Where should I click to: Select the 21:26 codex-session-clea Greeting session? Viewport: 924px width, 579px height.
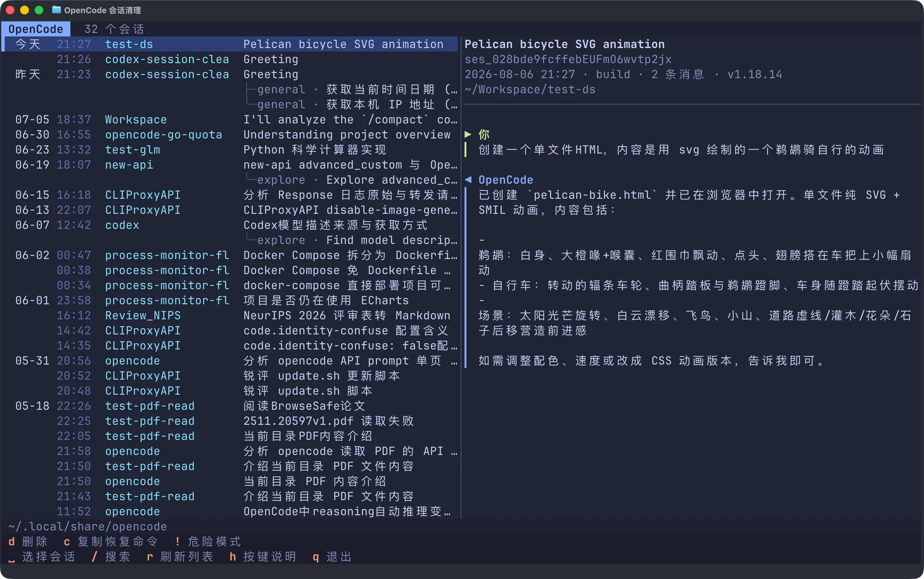(231, 59)
